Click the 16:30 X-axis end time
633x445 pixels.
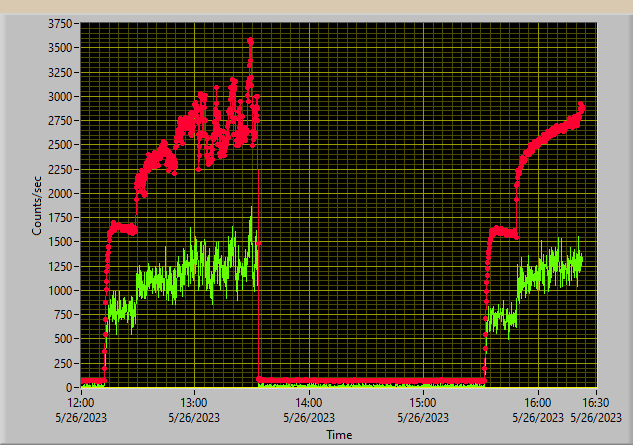[x=596, y=403]
